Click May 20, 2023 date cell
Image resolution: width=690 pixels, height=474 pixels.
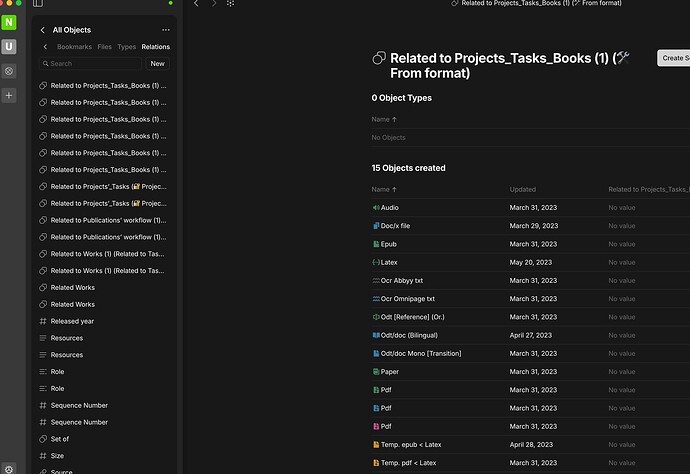pyautogui.click(x=530, y=262)
